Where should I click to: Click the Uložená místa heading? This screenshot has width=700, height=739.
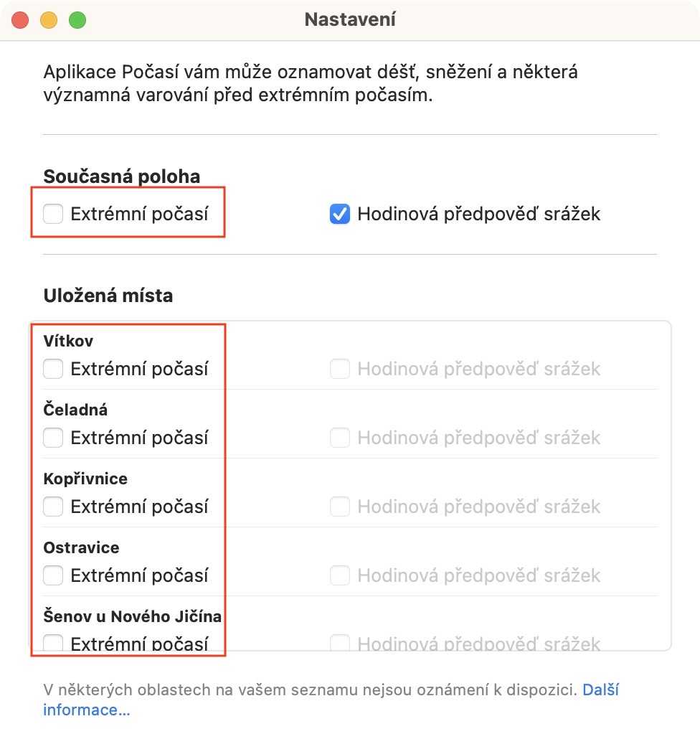pyautogui.click(x=108, y=296)
